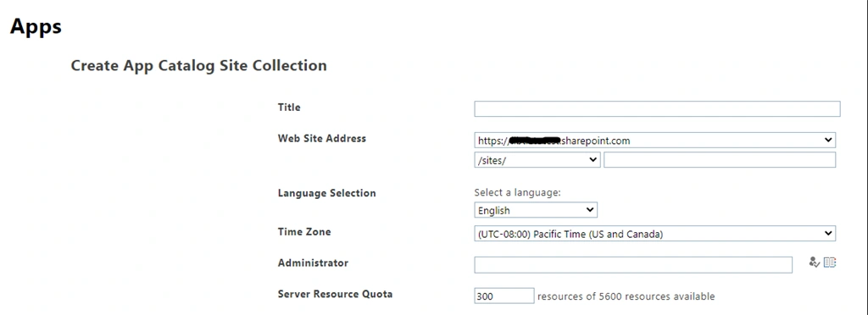Click the Check Names icon beside Administrator
The width and height of the screenshot is (868, 315).
point(814,262)
